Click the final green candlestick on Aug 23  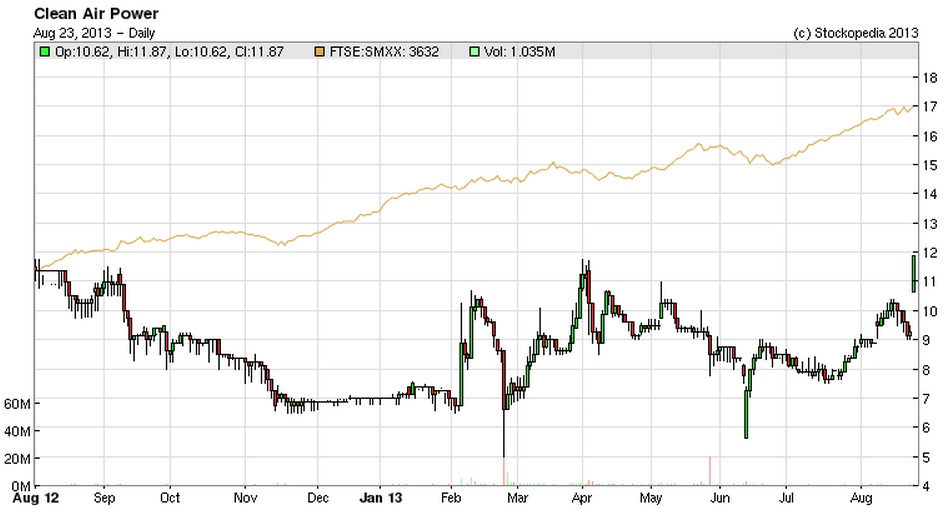pos(914,274)
